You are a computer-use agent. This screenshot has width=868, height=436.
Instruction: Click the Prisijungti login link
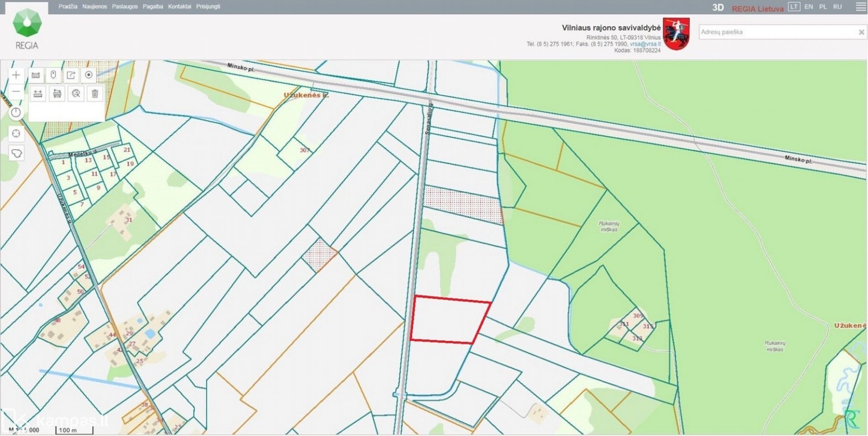208,6
